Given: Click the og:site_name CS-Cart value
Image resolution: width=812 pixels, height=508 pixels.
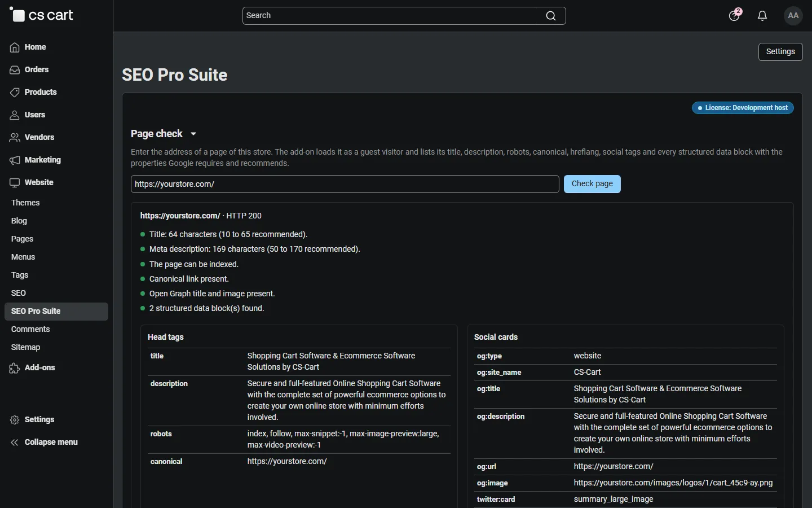Looking at the screenshot, I should [588, 373].
